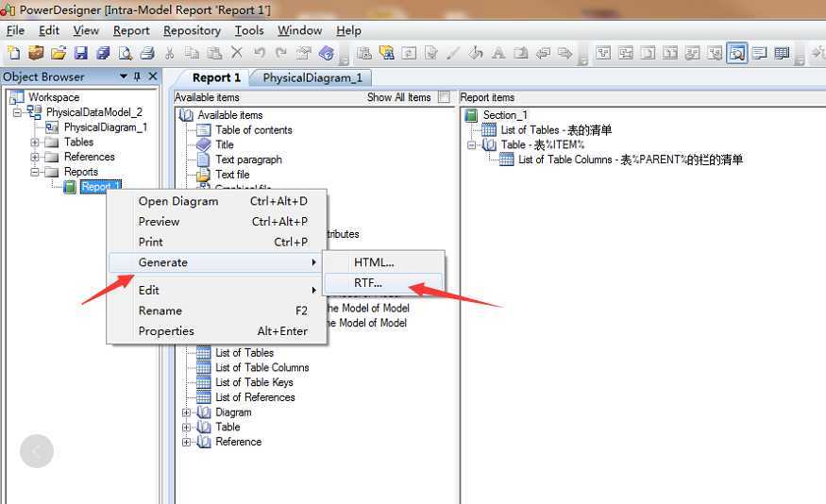The image size is (826, 504).
Task: Collapse the 'Table - 表%ITEM%' report node
Action: click(x=471, y=144)
